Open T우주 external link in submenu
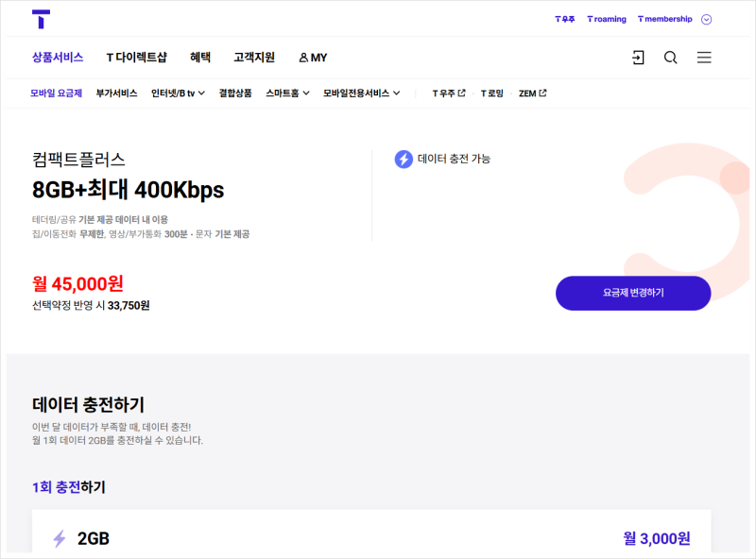Image resolution: width=756 pixels, height=559 pixels. 448,93
